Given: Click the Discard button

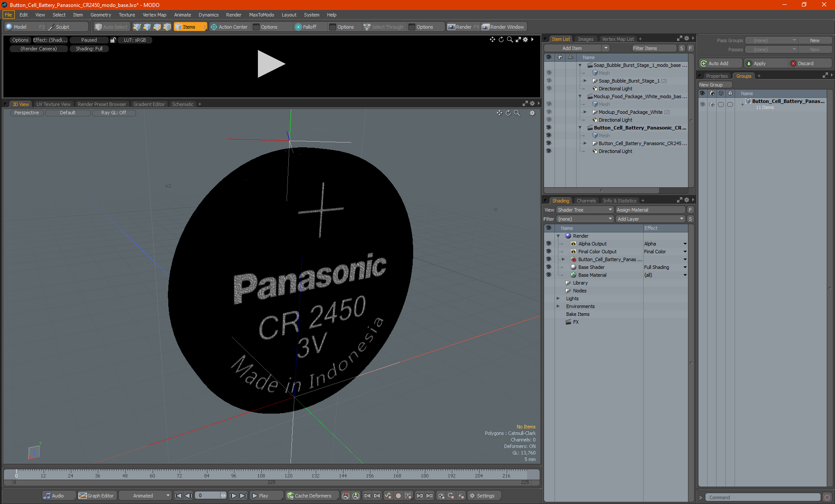Looking at the screenshot, I should click(810, 63).
